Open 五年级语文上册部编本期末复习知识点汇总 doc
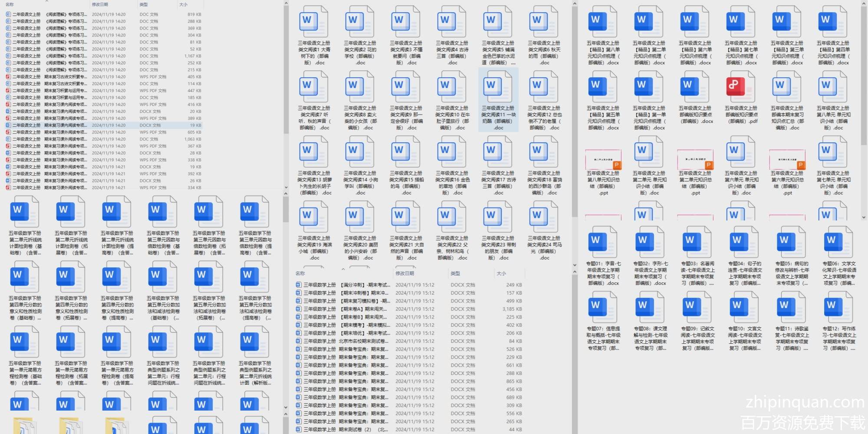 [x=787, y=87]
